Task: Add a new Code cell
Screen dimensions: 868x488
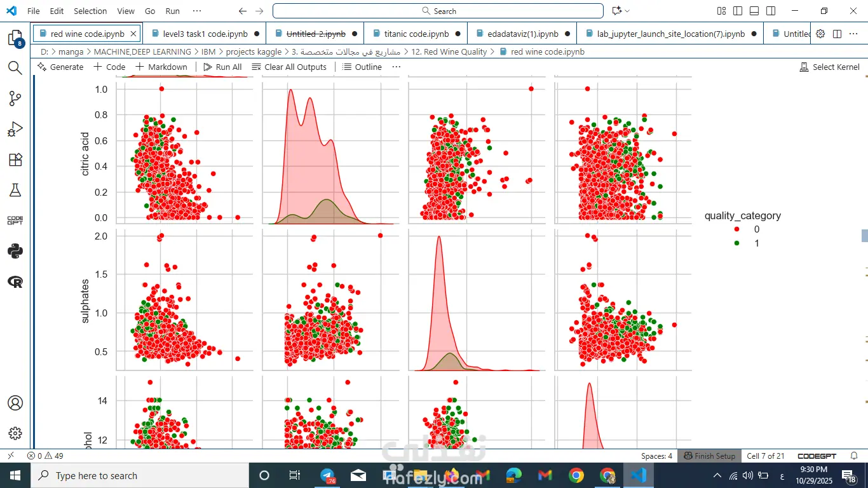Action: (x=109, y=67)
